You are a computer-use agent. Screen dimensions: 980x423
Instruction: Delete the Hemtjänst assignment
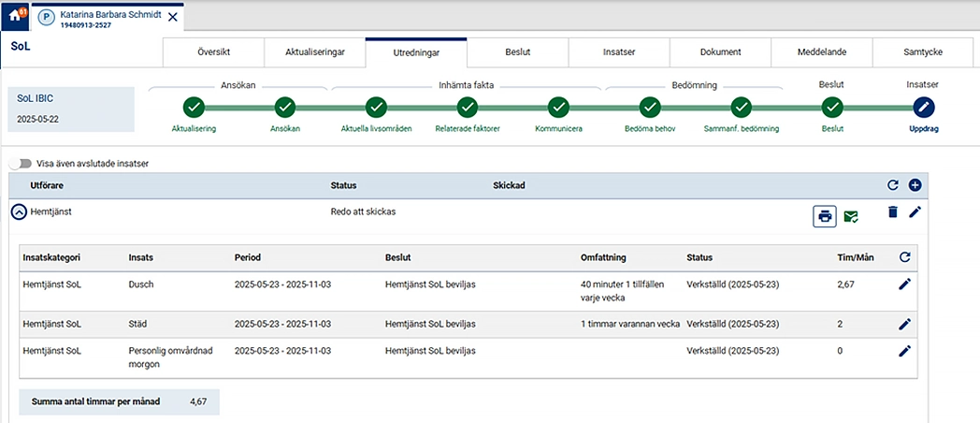(892, 212)
